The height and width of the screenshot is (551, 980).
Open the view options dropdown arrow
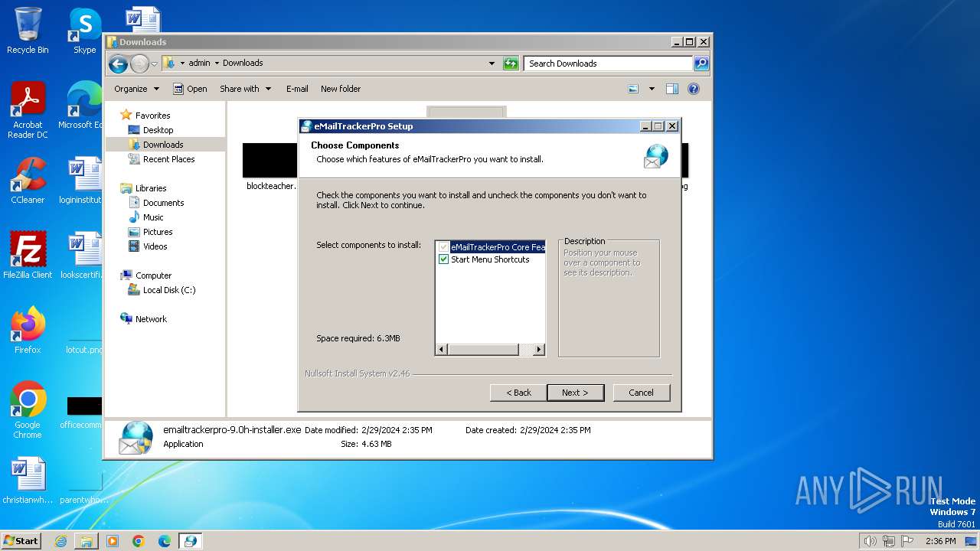(x=652, y=89)
